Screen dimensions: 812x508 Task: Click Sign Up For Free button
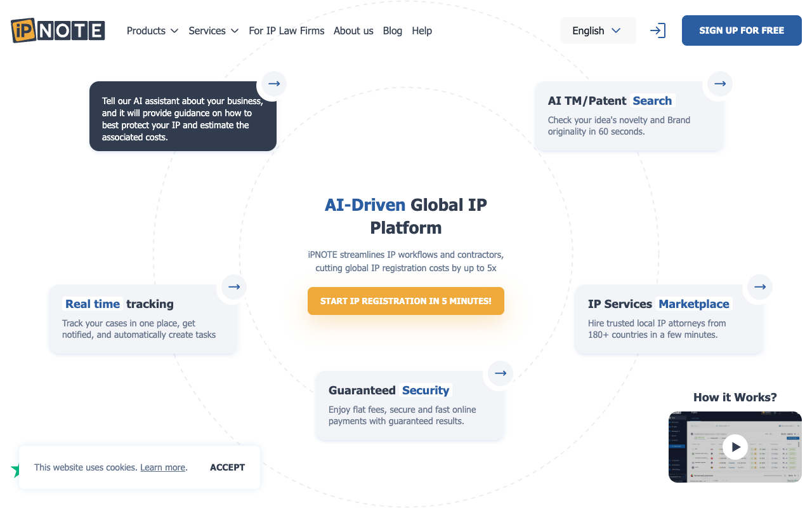(742, 30)
